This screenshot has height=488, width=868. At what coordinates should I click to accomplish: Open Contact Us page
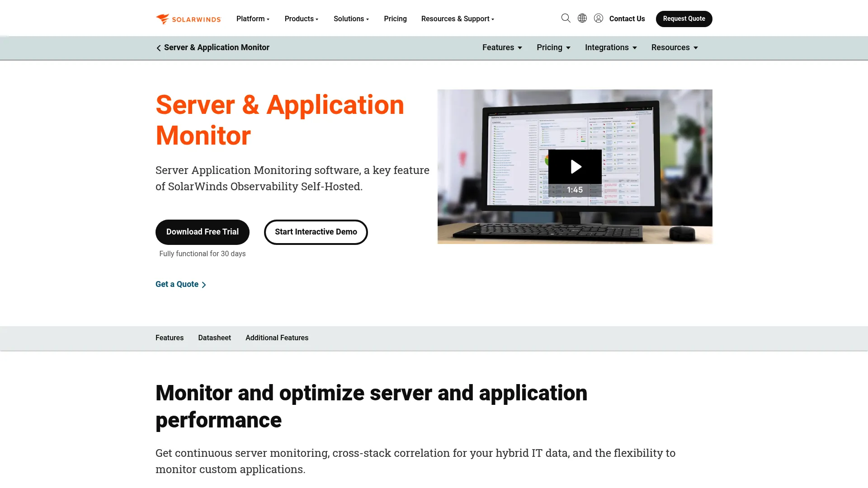click(627, 19)
